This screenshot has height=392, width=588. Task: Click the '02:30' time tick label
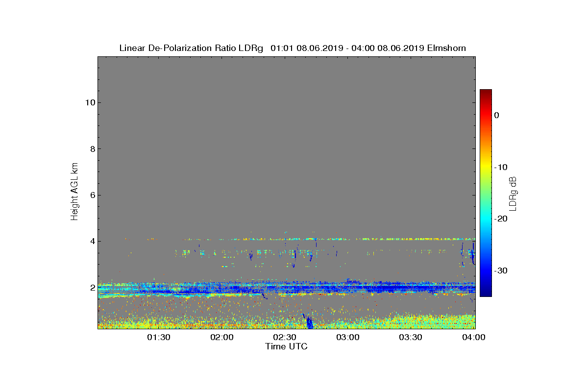pos(285,337)
